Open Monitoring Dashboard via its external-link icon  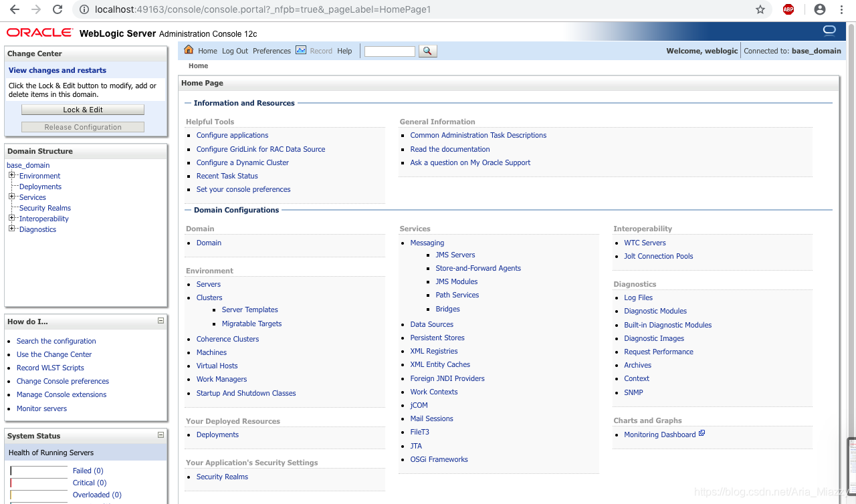pyautogui.click(x=701, y=432)
